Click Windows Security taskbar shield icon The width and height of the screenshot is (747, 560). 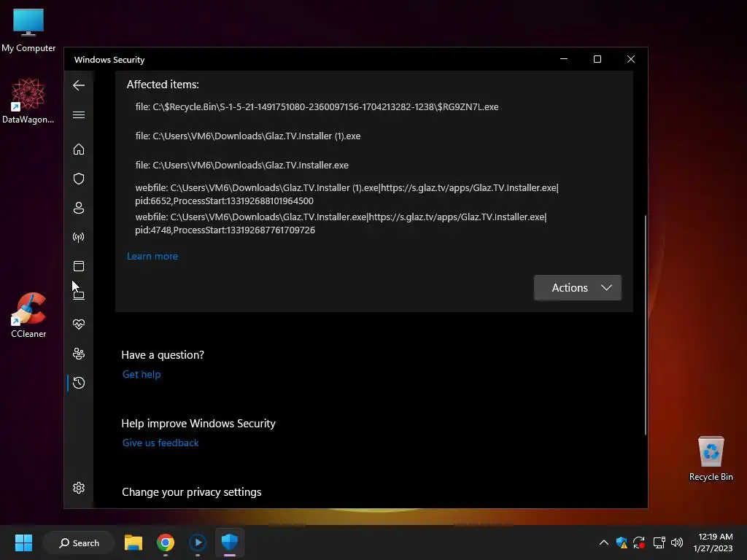click(230, 542)
